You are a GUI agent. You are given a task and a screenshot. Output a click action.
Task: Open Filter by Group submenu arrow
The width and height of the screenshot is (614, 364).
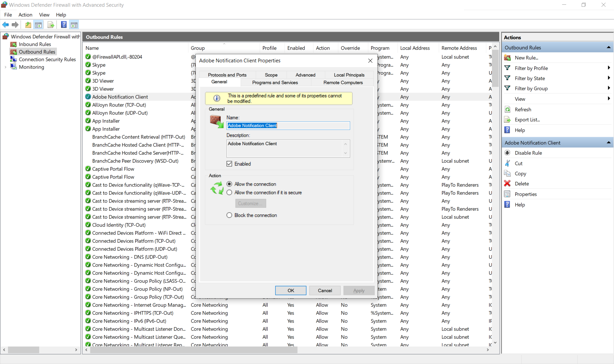pyautogui.click(x=609, y=88)
